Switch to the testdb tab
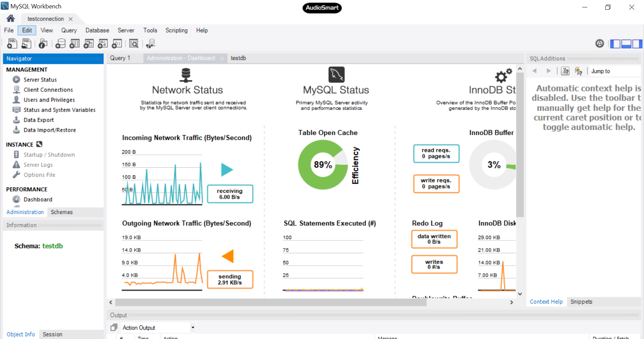 tap(238, 58)
